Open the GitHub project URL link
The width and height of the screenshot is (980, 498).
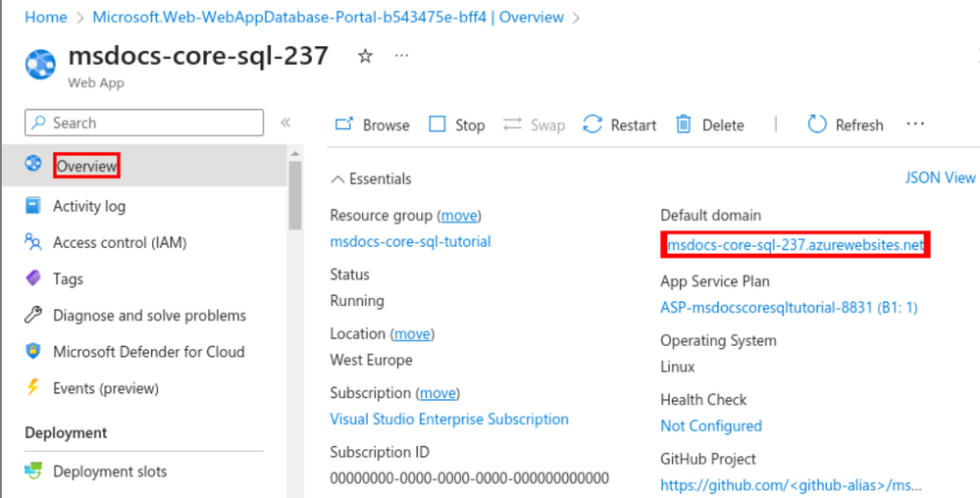(792, 485)
